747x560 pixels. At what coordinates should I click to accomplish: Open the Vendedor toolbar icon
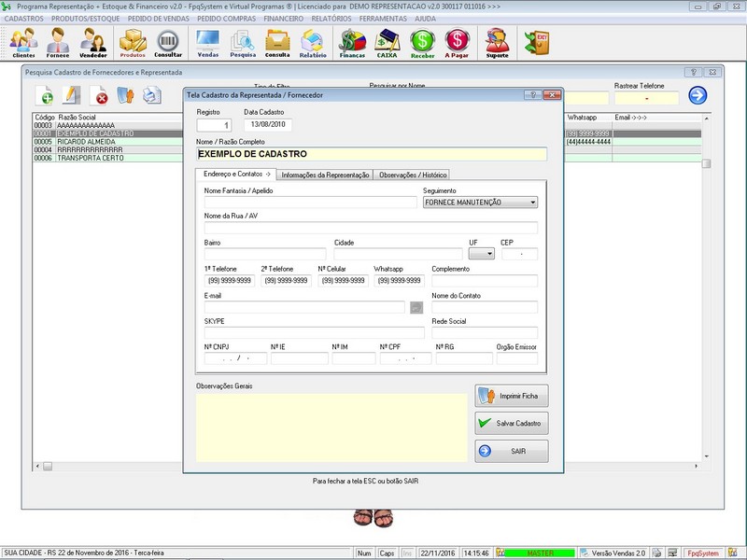click(x=92, y=42)
